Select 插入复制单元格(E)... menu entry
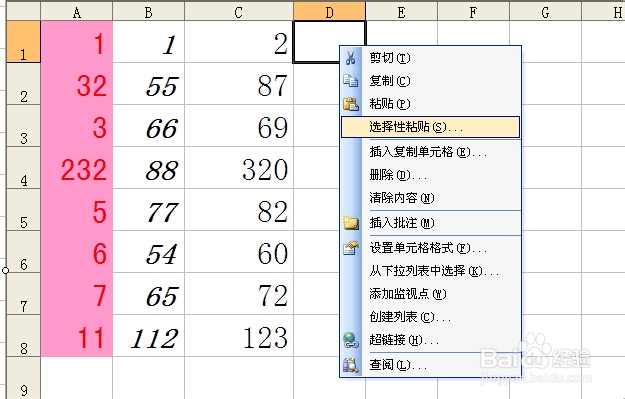This screenshot has height=399, width=625. click(430, 152)
